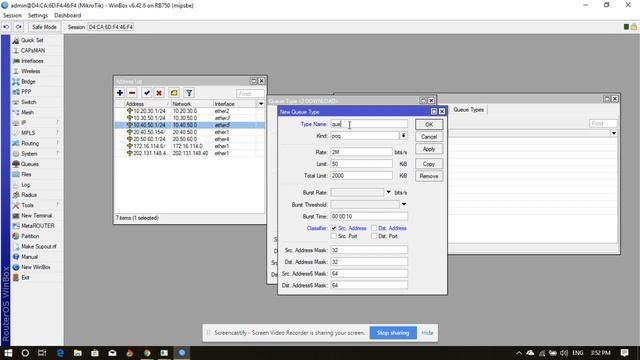Click Rate input field
The image size is (640, 360).
coord(361,152)
